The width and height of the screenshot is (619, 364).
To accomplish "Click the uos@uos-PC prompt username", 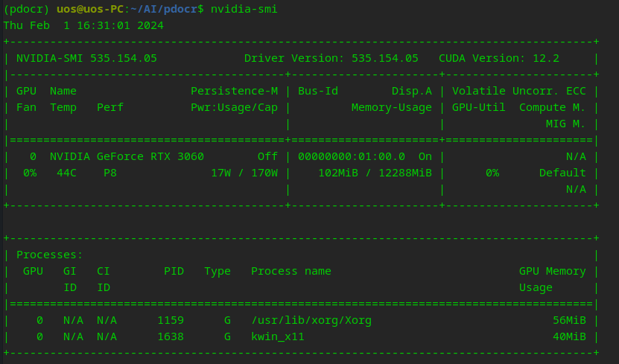I will 89,9.
